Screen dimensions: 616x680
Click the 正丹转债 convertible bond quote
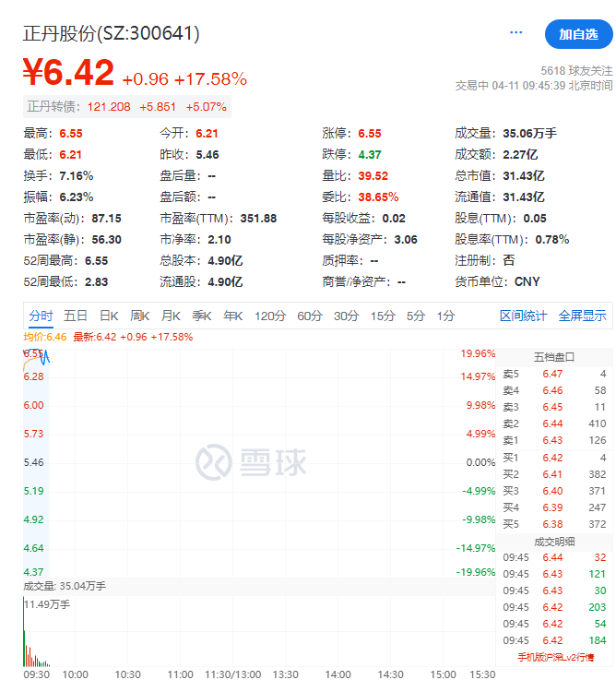coord(126,107)
